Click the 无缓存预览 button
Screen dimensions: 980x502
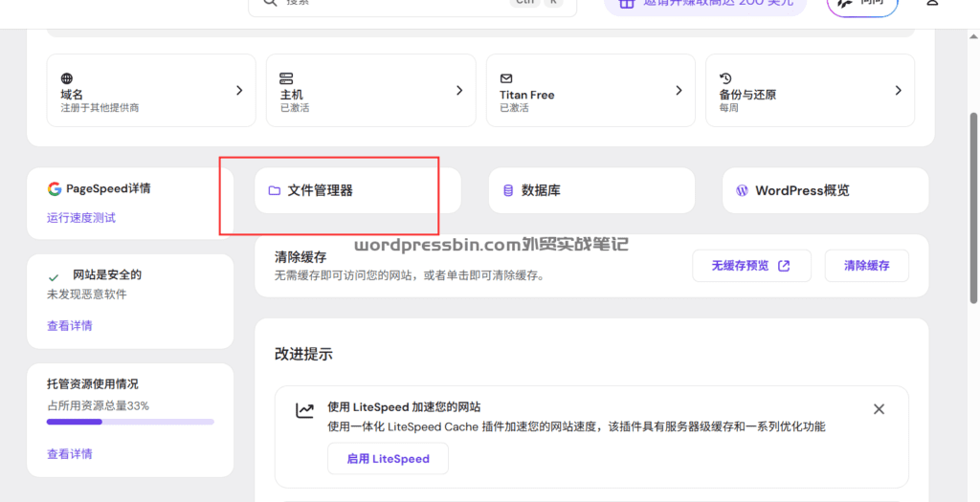point(752,266)
